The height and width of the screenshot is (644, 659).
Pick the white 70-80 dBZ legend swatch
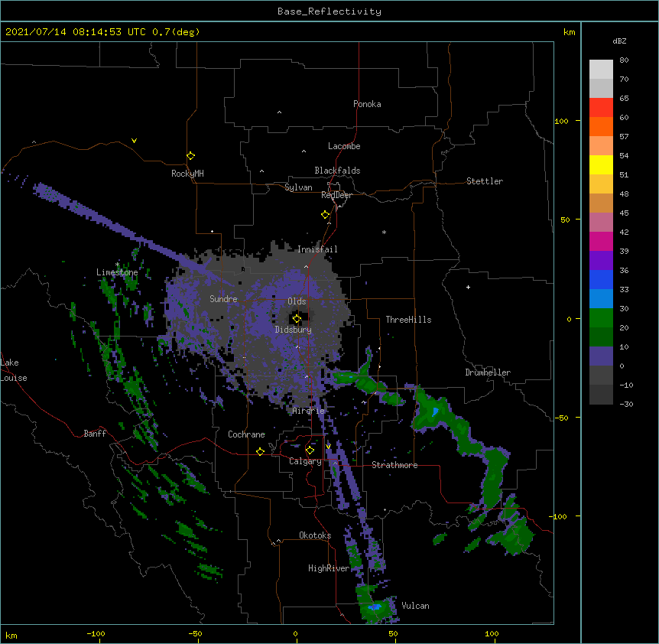coord(601,70)
